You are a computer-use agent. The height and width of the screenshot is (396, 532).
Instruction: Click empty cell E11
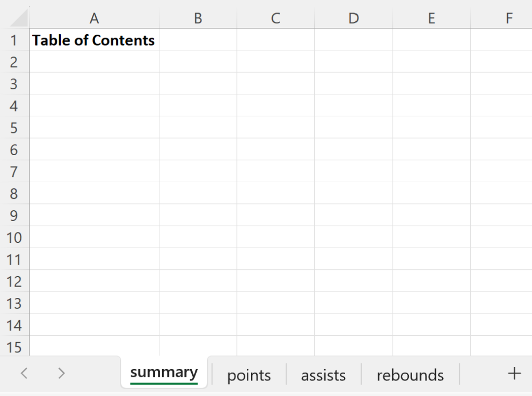click(431, 260)
